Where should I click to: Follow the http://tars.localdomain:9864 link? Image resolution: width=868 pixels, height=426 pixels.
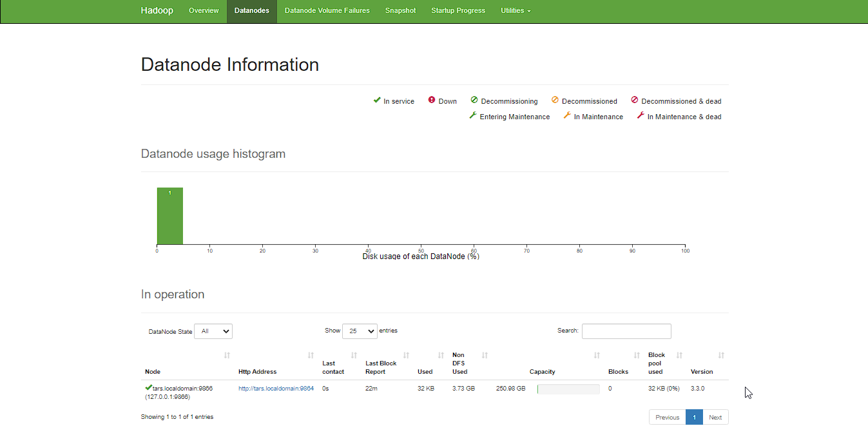pos(276,388)
